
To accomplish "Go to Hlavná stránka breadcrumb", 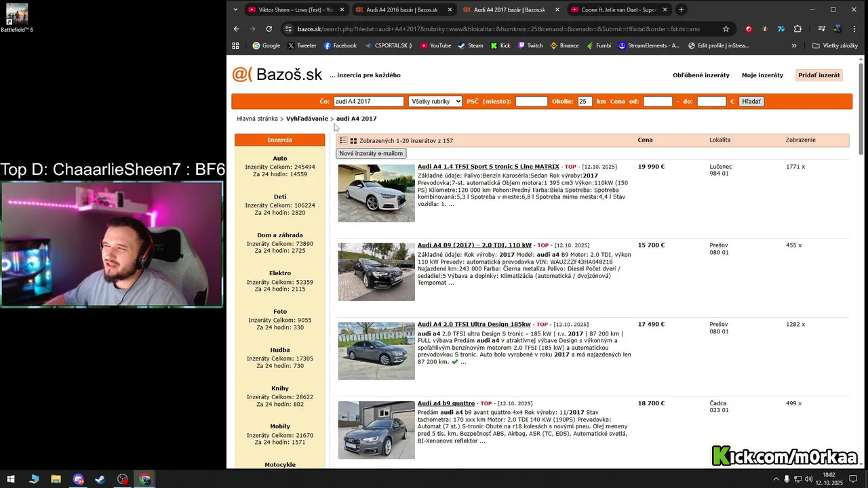I will [x=257, y=119].
